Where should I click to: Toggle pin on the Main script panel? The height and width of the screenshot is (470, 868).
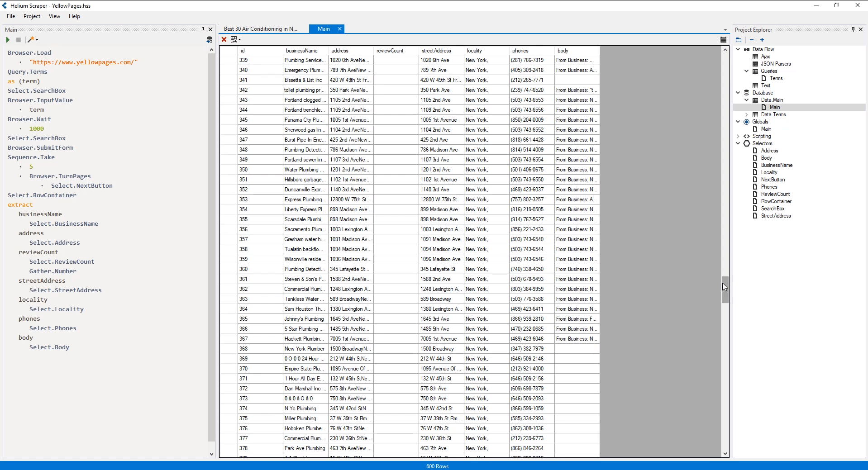(x=203, y=29)
